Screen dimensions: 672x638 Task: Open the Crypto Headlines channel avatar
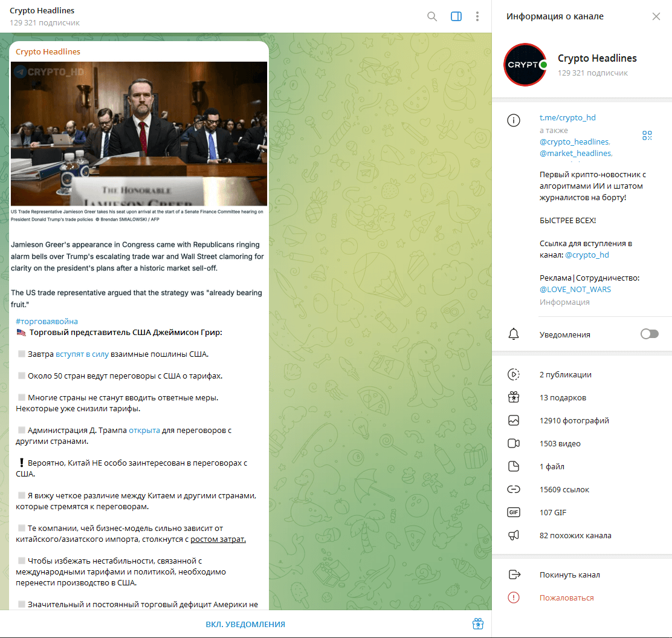point(525,65)
